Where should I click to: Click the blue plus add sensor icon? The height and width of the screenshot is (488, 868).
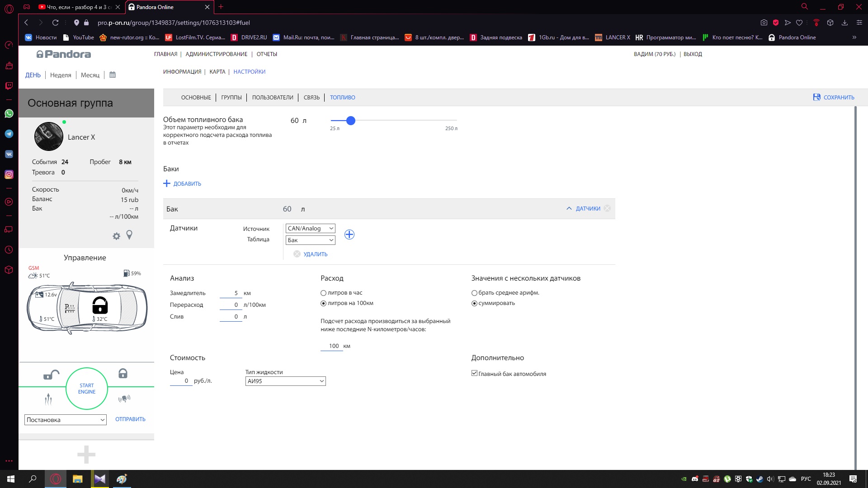(x=349, y=235)
